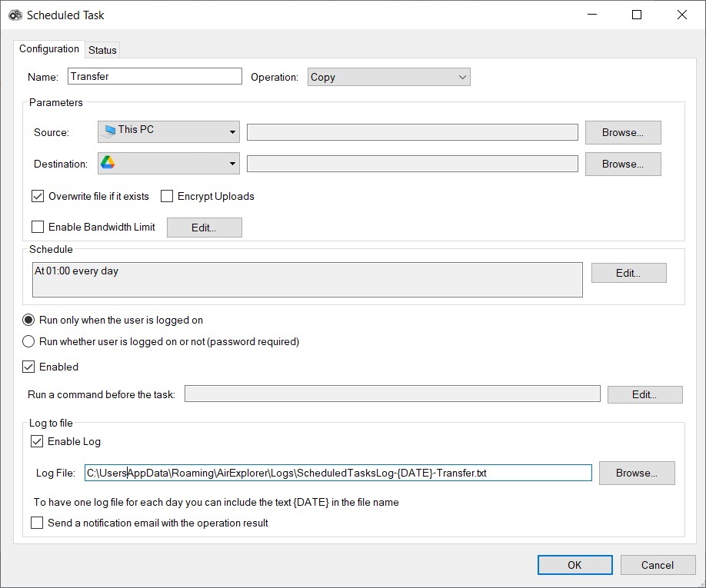Switch to the Status tab

(x=102, y=50)
